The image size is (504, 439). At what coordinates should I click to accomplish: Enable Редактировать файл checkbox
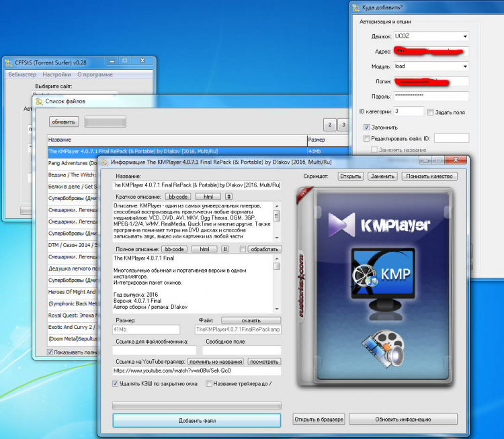pos(366,138)
